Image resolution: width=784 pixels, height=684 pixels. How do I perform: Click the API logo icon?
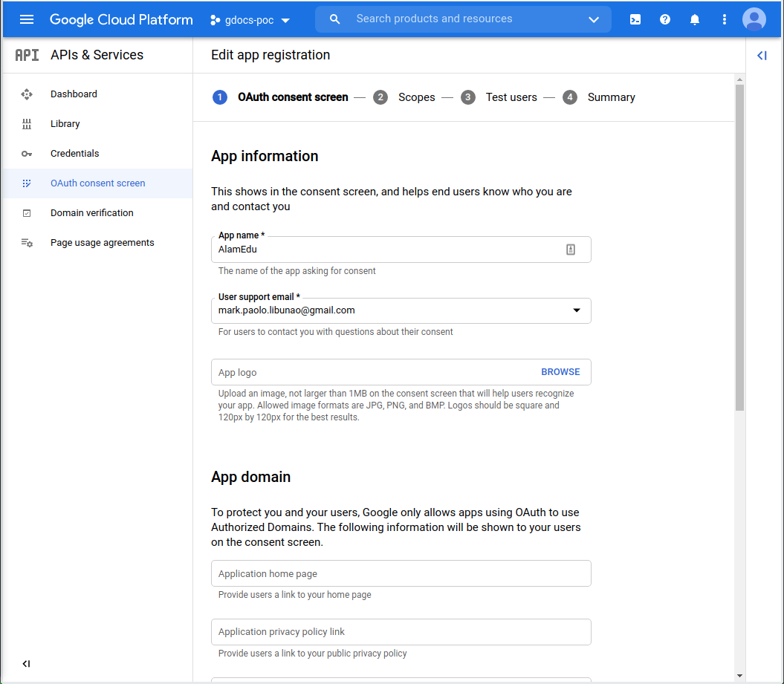click(x=27, y=55)
